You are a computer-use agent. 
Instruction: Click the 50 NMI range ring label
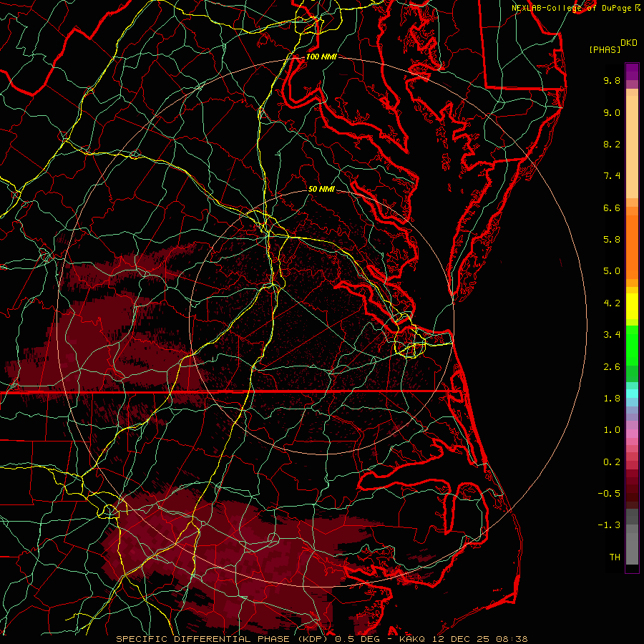(321, 189)
